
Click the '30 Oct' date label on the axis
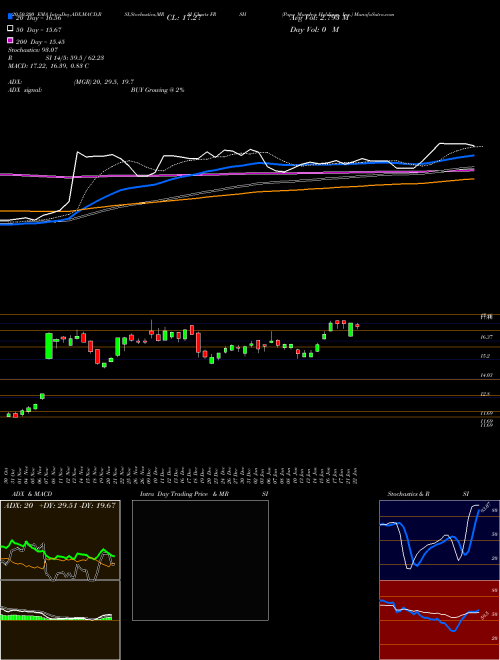coord(8,475)
